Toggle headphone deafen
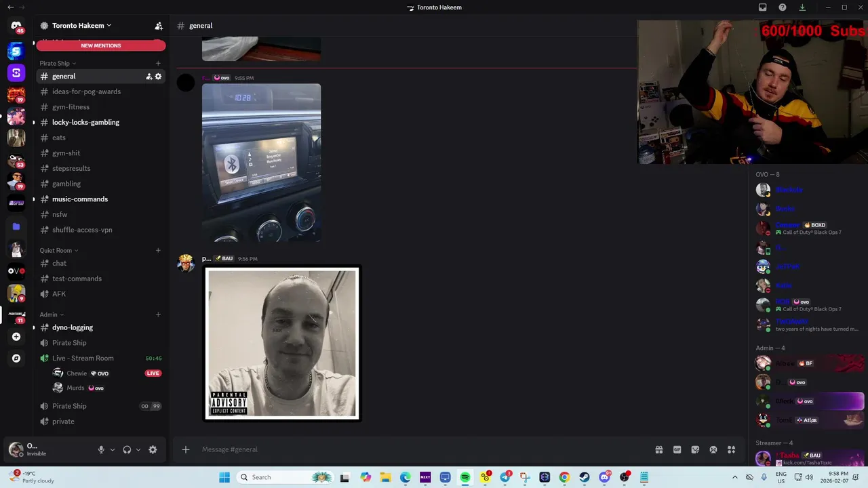Image resolution: width=868 pixels, height=488 pixels. [127, 449]
